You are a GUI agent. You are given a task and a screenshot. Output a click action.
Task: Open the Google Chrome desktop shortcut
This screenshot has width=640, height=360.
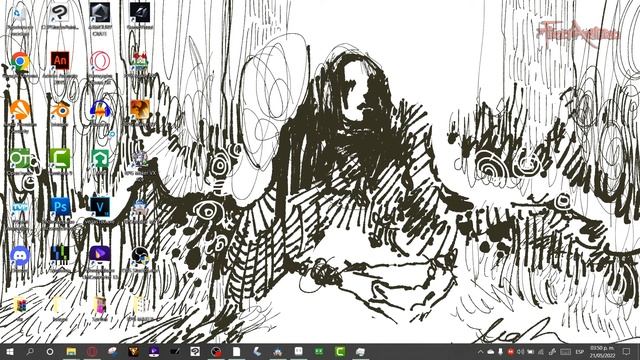[20, 62]
